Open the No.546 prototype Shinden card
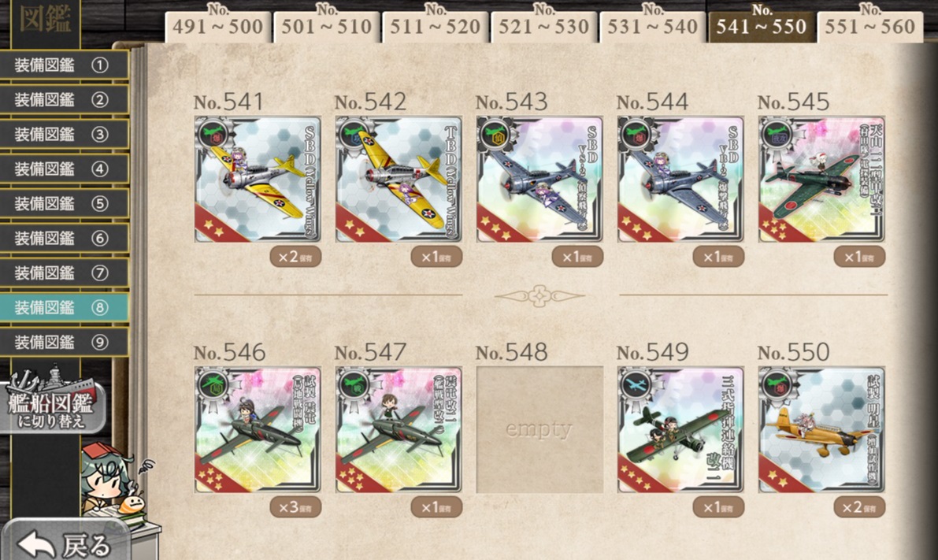 (258, 429)
